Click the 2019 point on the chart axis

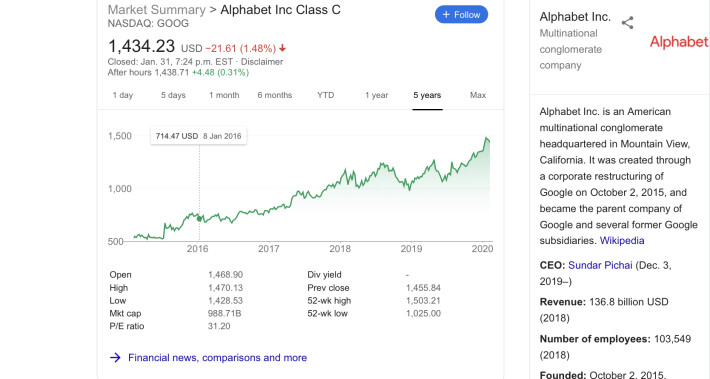(x=411, y=249)
